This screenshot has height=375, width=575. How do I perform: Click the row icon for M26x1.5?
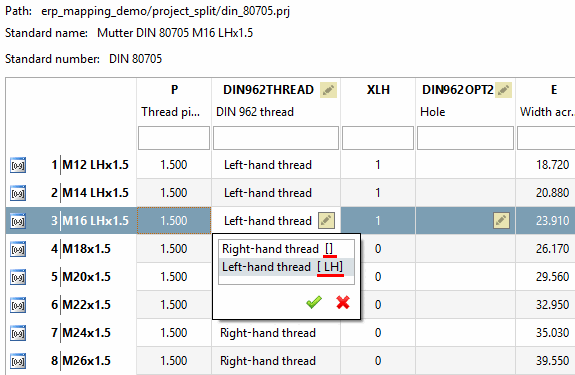18,361
